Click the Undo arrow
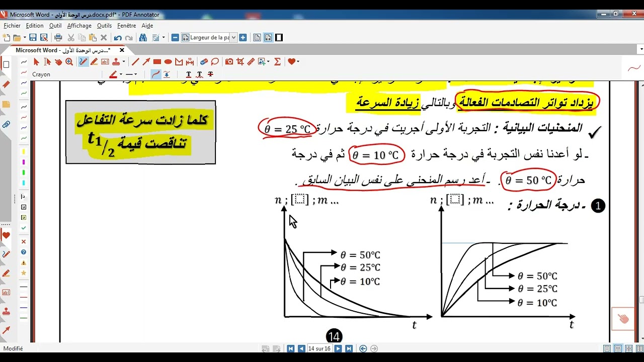This screenshot has width=644, height=362. (118, 38)
